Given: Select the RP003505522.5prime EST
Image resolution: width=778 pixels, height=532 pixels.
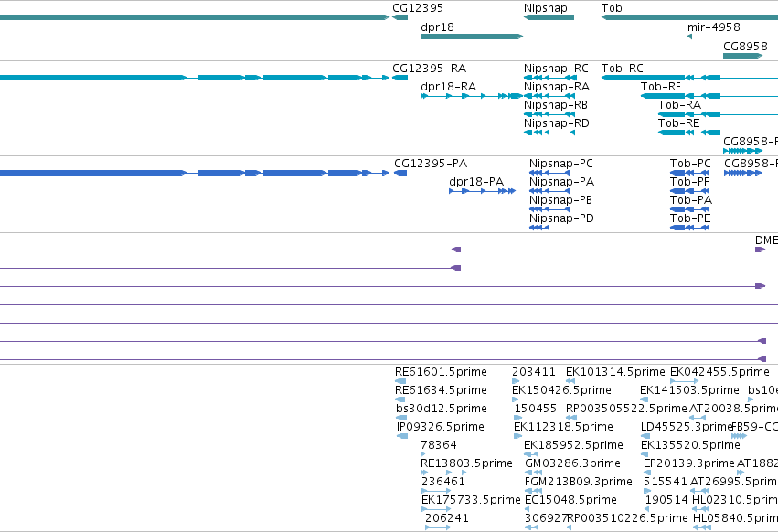Looking at the screenshot, I should [571, 418].
